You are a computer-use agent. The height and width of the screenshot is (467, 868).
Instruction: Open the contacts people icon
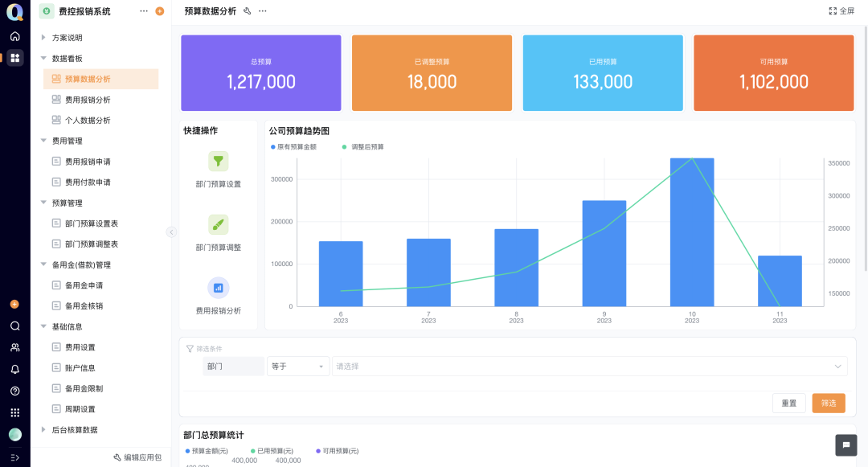pos(14,348)
